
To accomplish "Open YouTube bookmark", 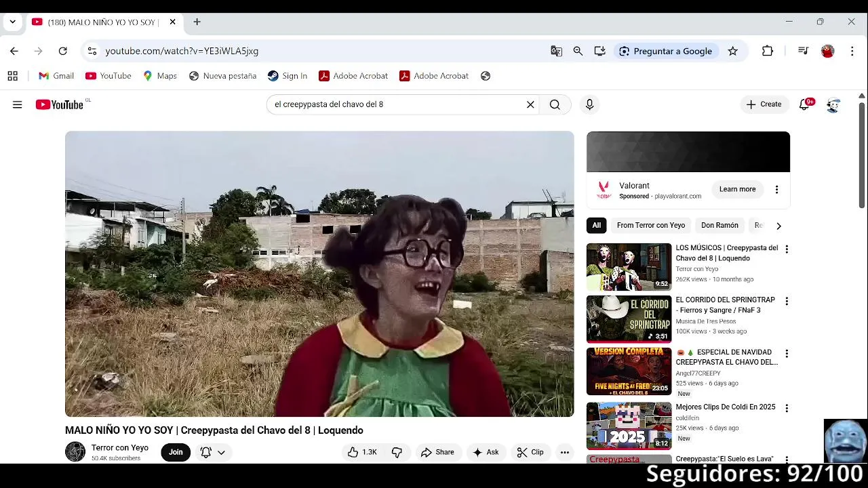I will pyautogui.click(x=108, y=76).
